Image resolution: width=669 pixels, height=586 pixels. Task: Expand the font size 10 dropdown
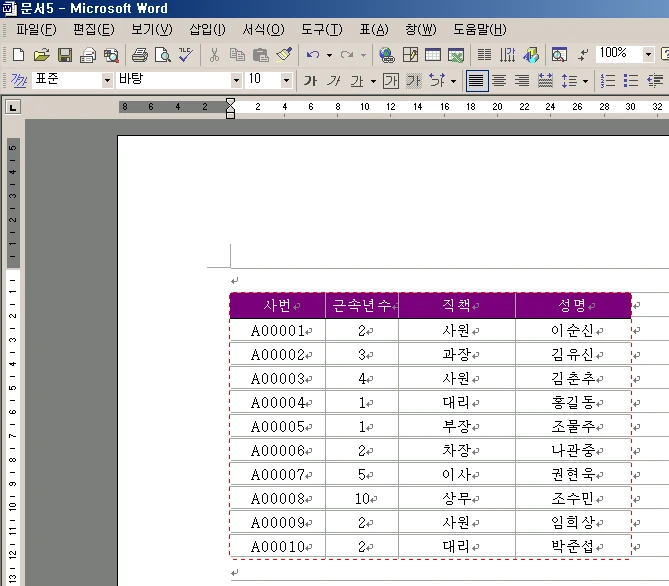click(287, 80)
